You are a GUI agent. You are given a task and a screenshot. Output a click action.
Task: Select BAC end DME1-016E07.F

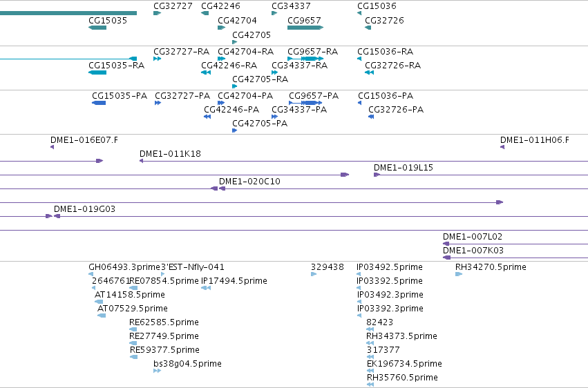point(84,139)
